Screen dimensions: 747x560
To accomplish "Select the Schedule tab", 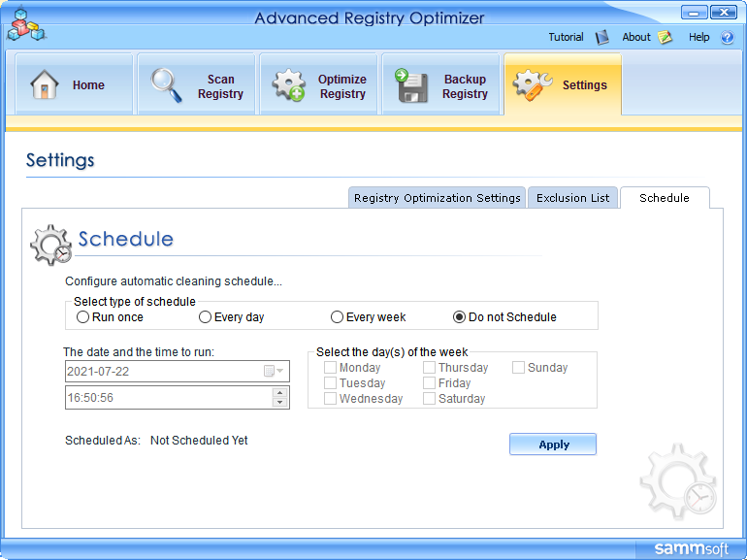I will click(x=665, y=198).
